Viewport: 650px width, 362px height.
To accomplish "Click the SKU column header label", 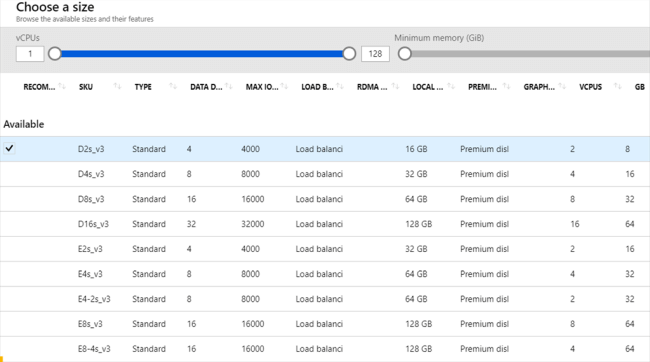I will [x=86, y=87].
